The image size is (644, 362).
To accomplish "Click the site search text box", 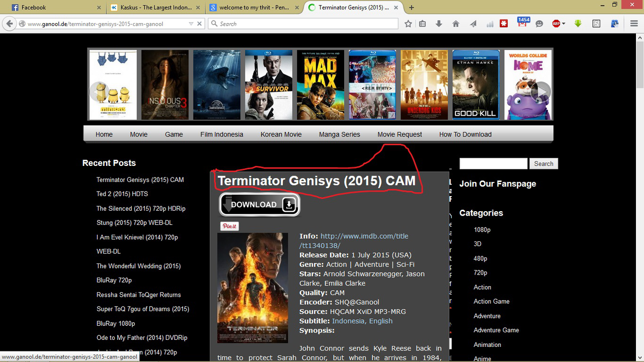I will click(x=494, y=163).
